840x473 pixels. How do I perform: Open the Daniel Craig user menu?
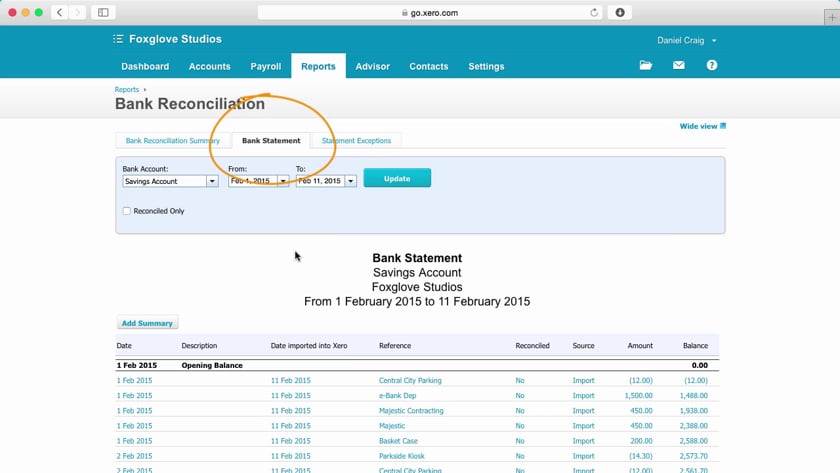coord(686,40)
